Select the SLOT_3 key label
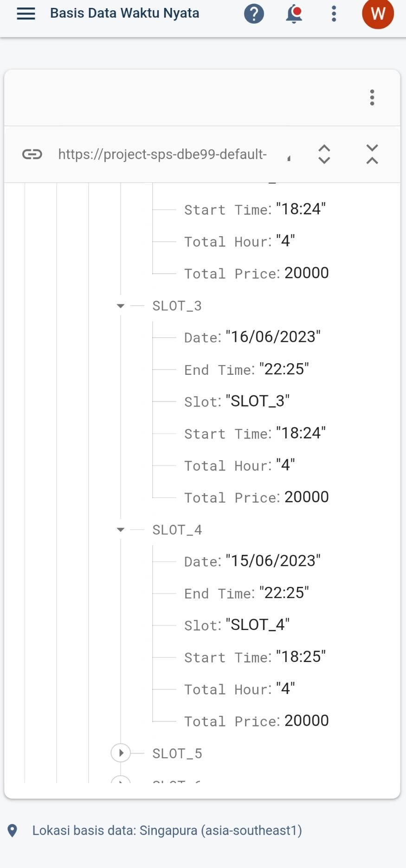406x868 pixels. (177, 306)
